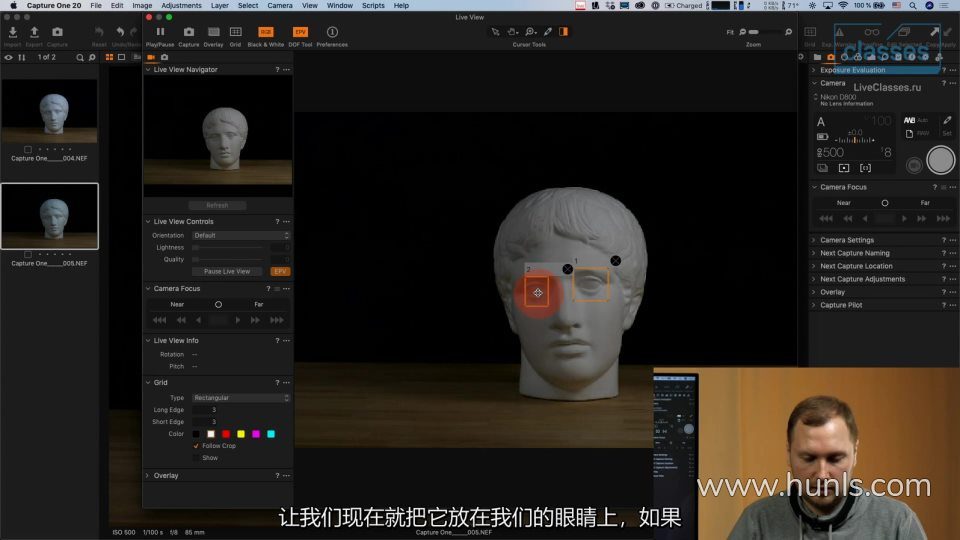
Task: Enable the Black & White RGB icon
Action: coord(265,32)
